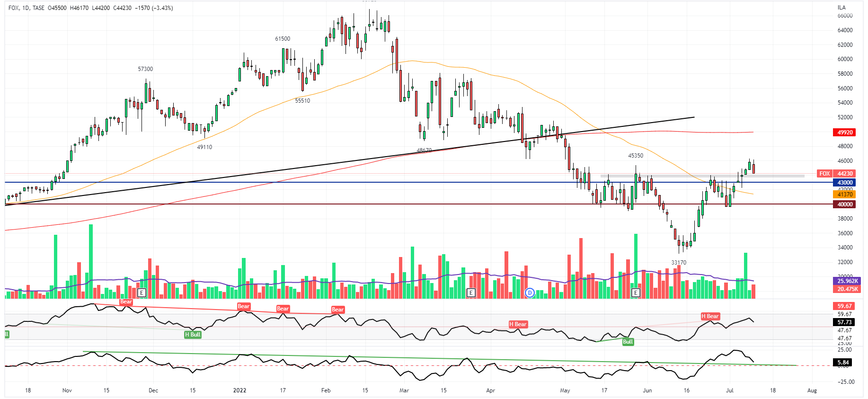Select the gray resistance zone rectangle

[x=702, y=176]
